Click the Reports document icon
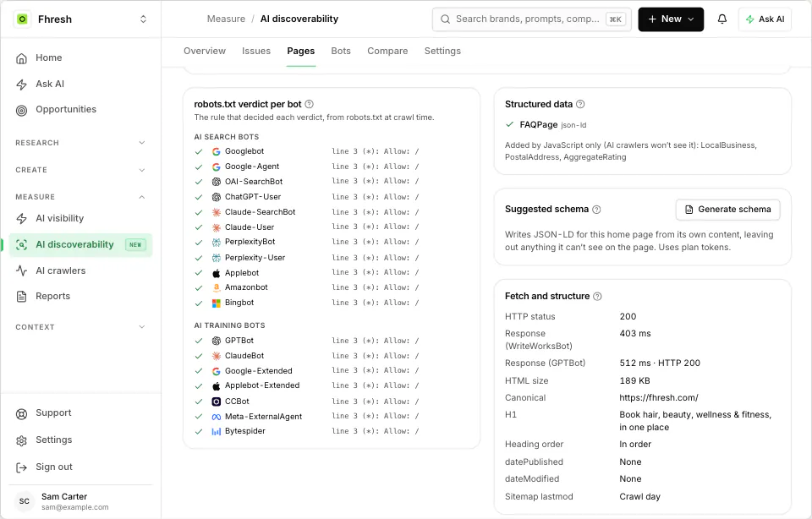The image size is (812, 519). point(21,297)
